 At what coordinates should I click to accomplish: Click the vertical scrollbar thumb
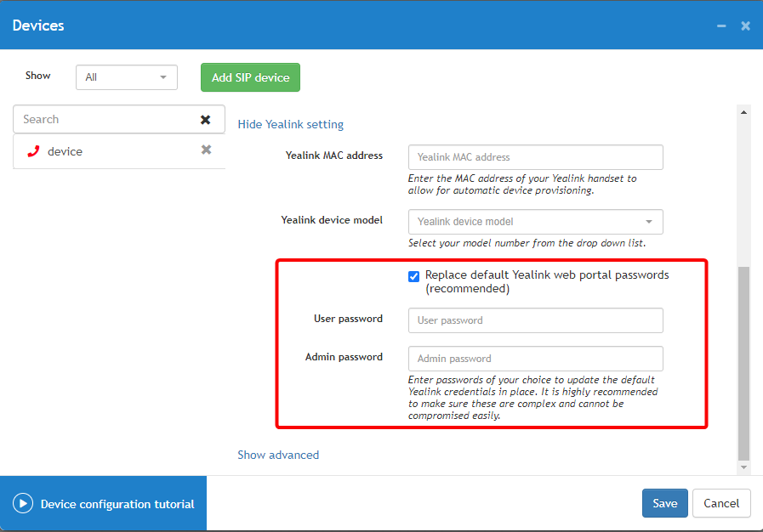(743, 363)
